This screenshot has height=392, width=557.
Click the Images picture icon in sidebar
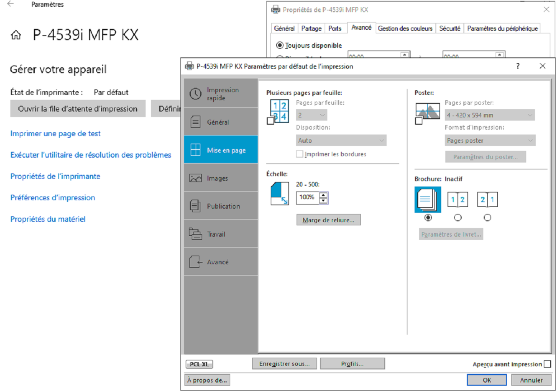(195, 178)
